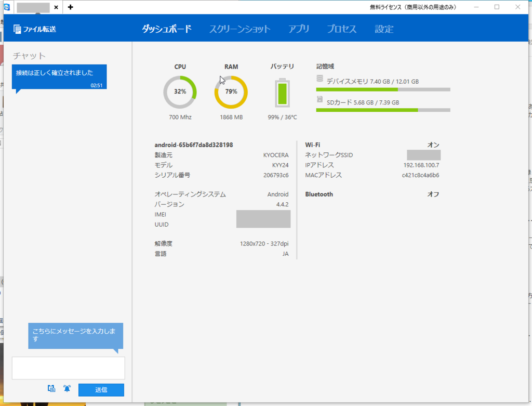
Task: Click the SD card storage icon
Action: [x=320, y=99]
